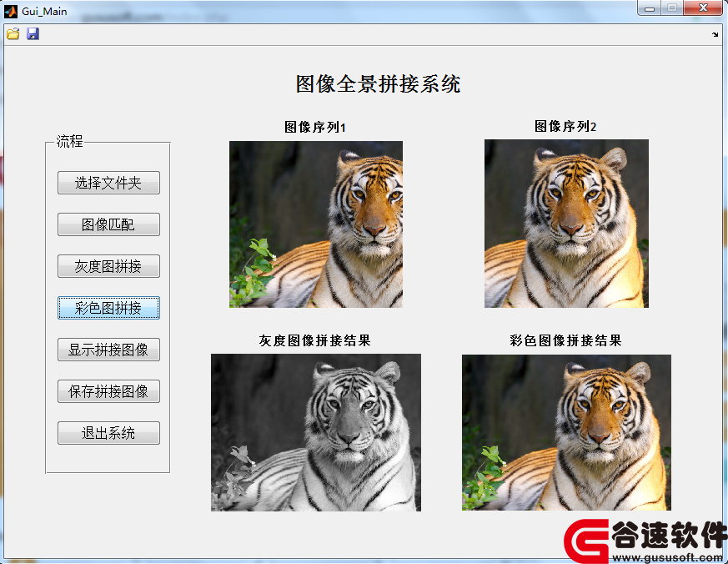Image resolution: width=728 pixels, height=564 pixels.
Task: Click the label 图像序列1
Action: click(x=315, y=127)
